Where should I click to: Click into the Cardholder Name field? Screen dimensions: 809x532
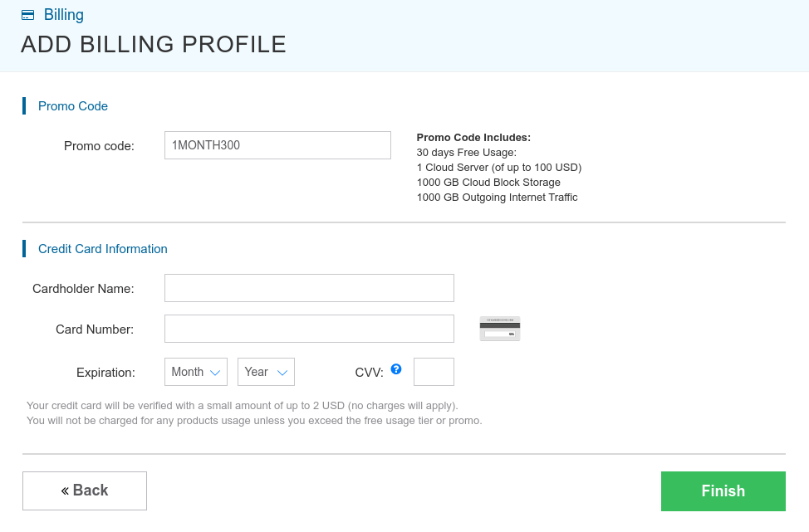309,288
